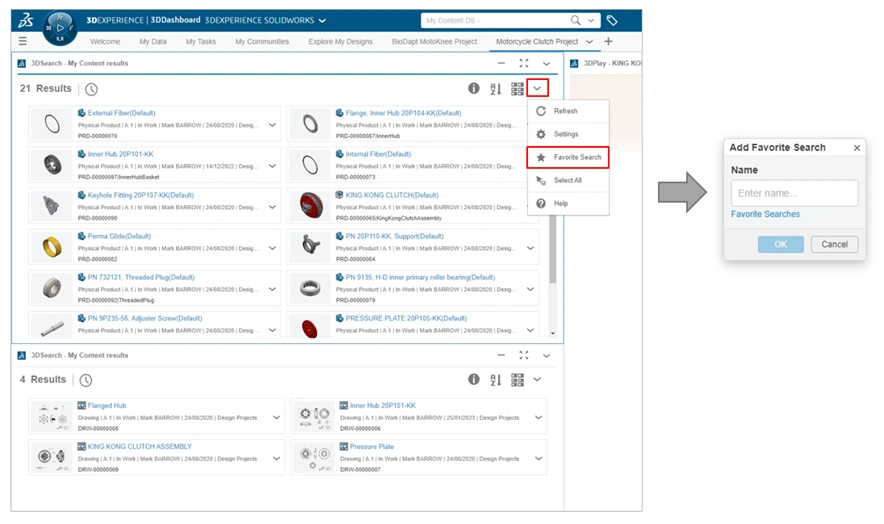Open search scope dropdown arrow
The image size is (884, 524).
pos(591,20)
